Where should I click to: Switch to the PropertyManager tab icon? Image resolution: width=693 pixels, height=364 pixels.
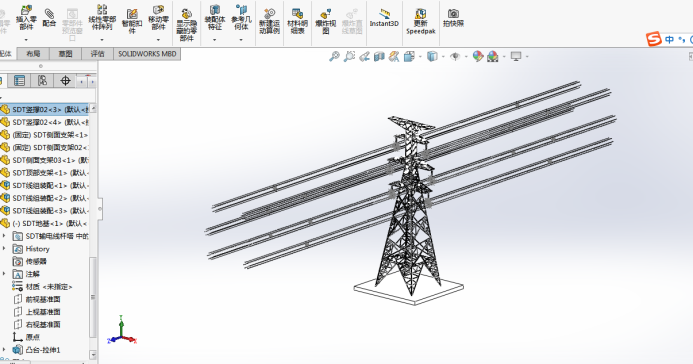19,80
